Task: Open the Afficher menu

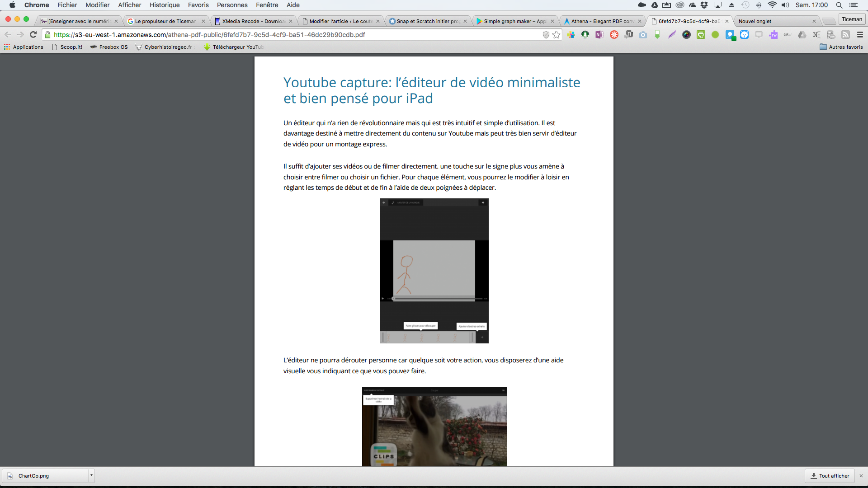Action: point(130,5)
